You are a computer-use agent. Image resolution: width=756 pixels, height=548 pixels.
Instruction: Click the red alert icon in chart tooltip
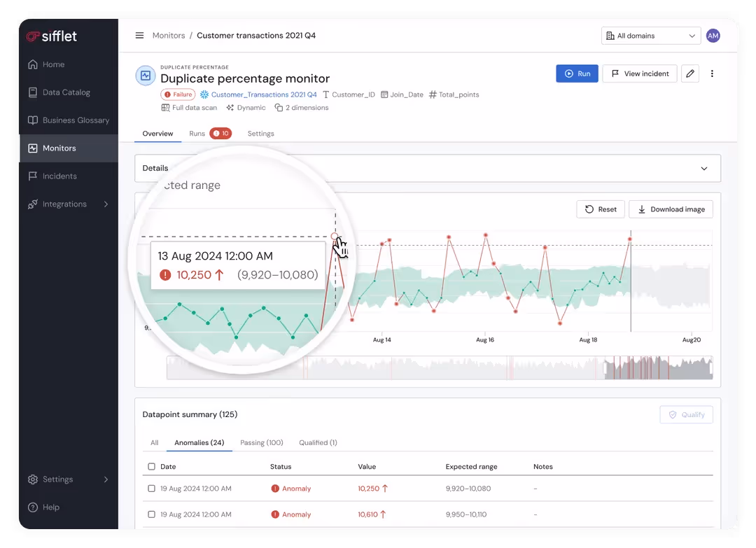165,275
